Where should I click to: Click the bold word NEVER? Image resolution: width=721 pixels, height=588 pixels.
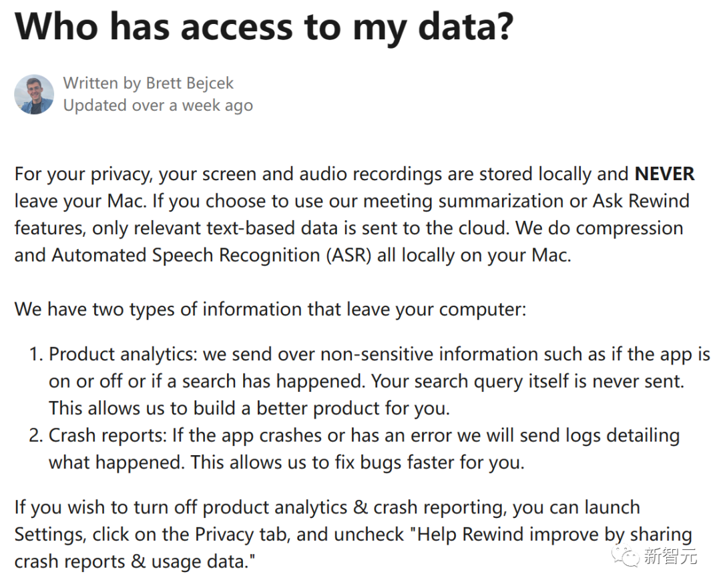point(664,174)
